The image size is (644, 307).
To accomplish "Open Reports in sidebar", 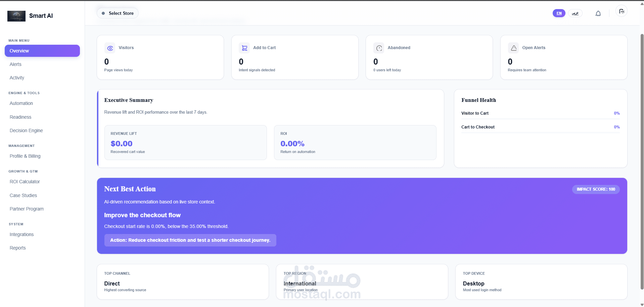I will point(17,248).
